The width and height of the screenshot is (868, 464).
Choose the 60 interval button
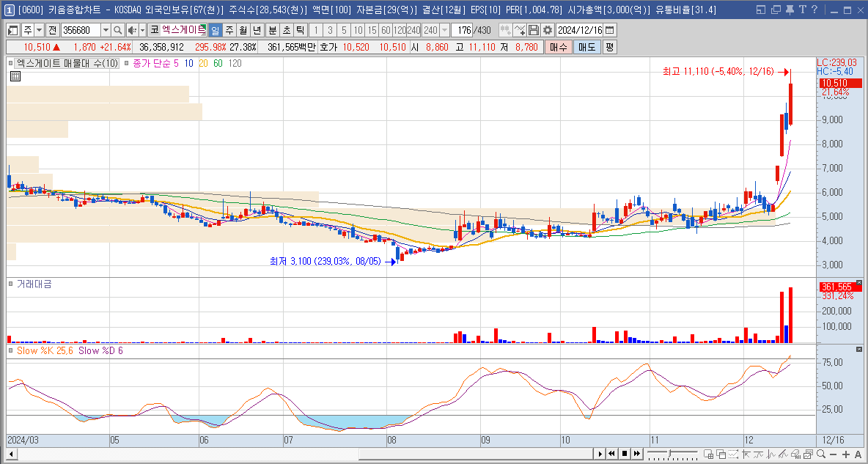386,30
